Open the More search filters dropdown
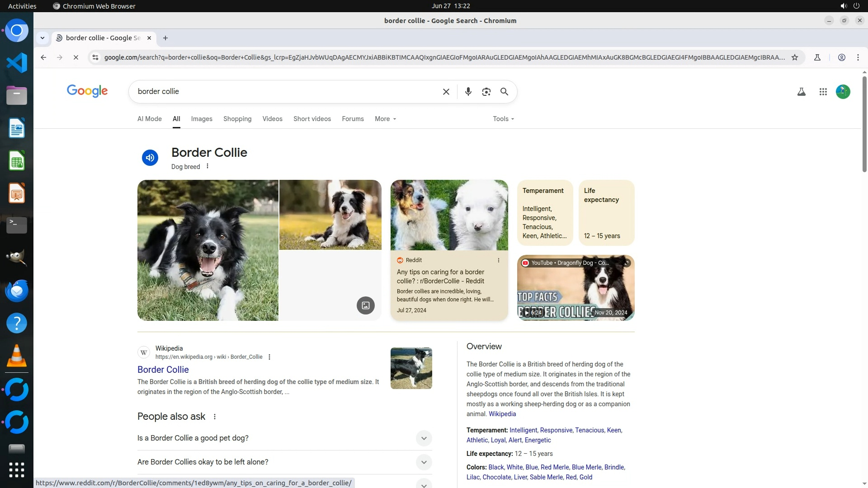Image resolution: width=868 pixels, height=488 pixels. (385, 119)
